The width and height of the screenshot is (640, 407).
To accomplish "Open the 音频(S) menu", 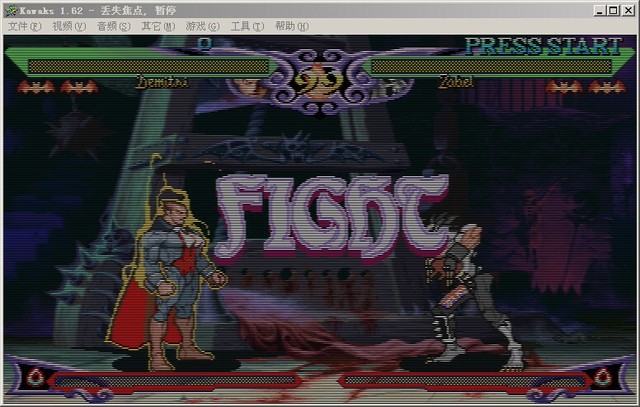I will tap(113, 27).
